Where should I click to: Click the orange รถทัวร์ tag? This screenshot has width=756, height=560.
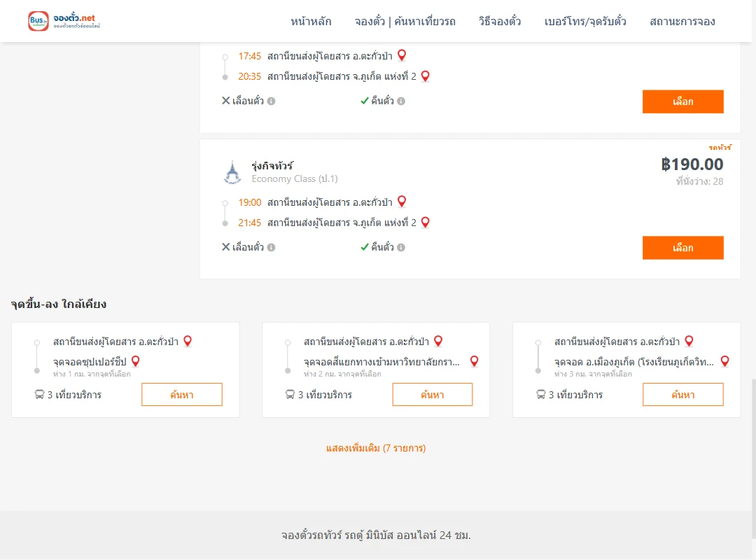[720, 147]
